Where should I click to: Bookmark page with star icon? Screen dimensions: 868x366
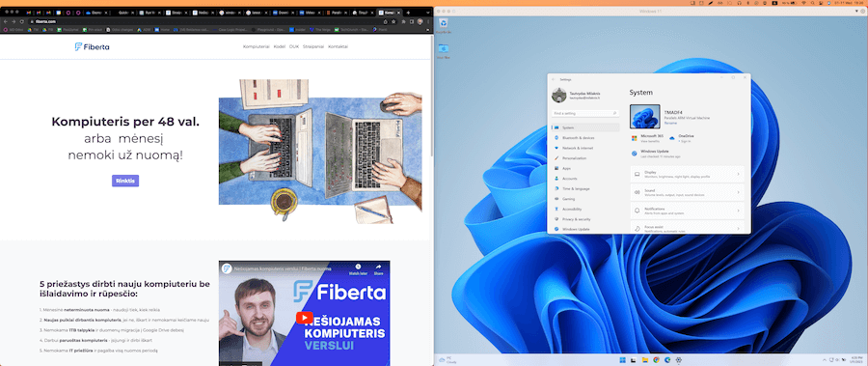[393, 21]
